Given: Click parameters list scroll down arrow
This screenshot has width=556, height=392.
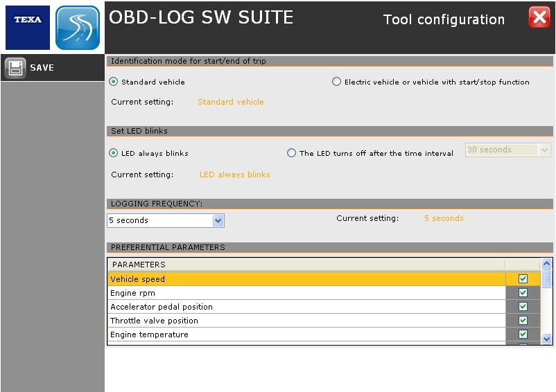Looking at the screenshot, I should pyautogui.click(x=546, y=339).
